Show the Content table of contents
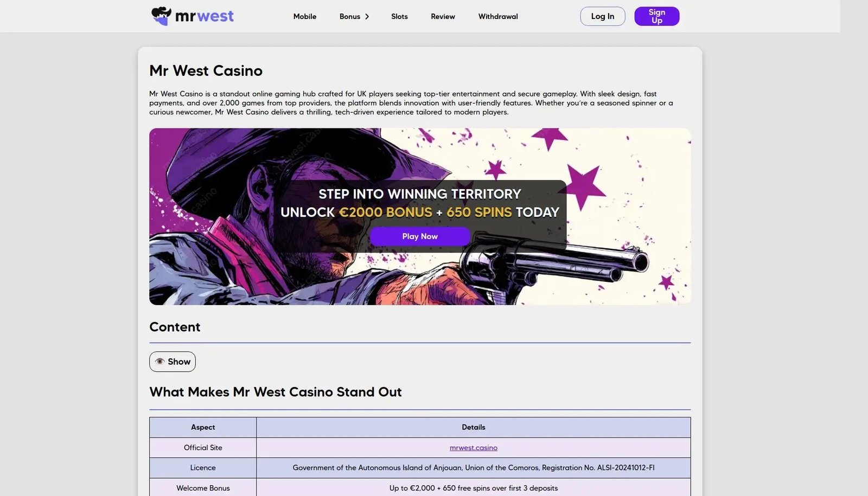Viewport: 868px width, 496px height. (173, 362)
